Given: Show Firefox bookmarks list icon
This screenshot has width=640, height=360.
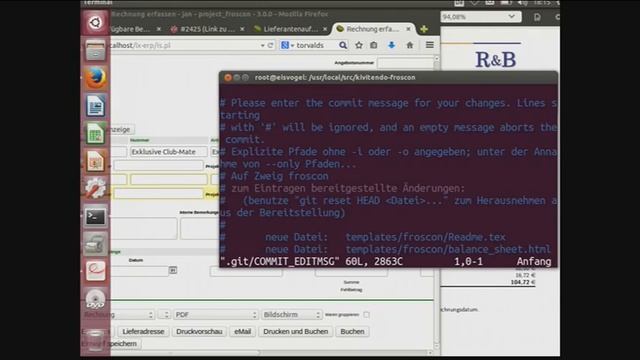Looking at the screenshot, I should tap(373, 45).
